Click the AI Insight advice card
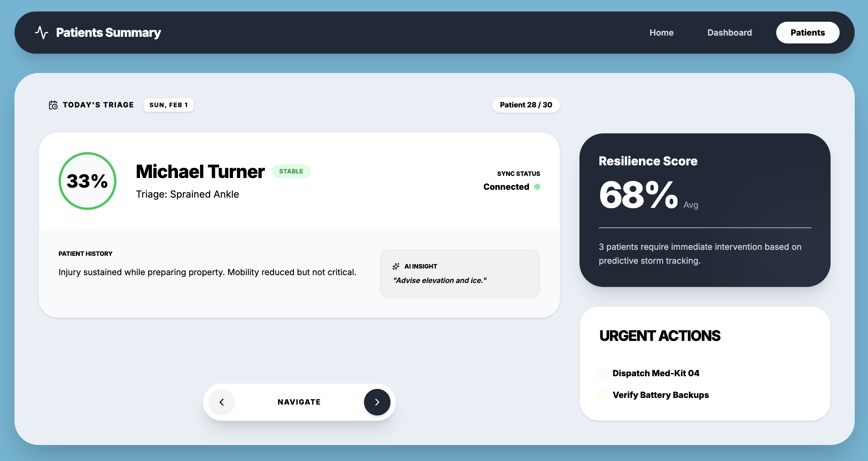 click(460, 273)
